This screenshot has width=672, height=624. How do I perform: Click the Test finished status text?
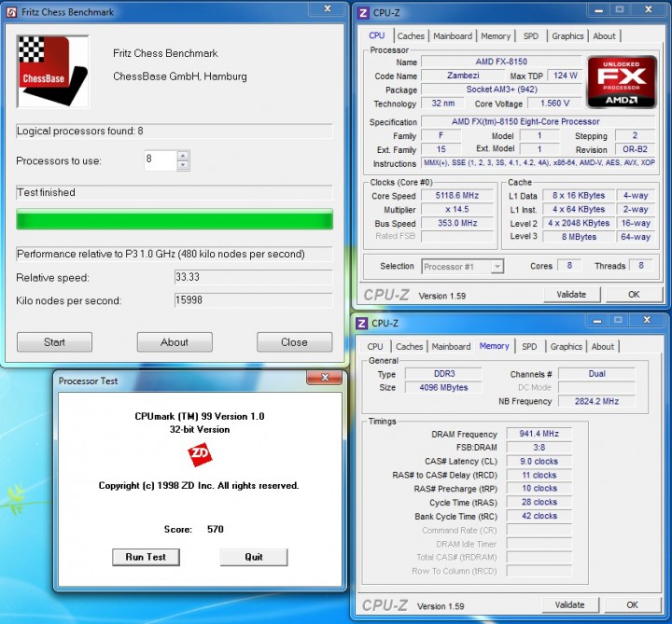tap(47, 193)
